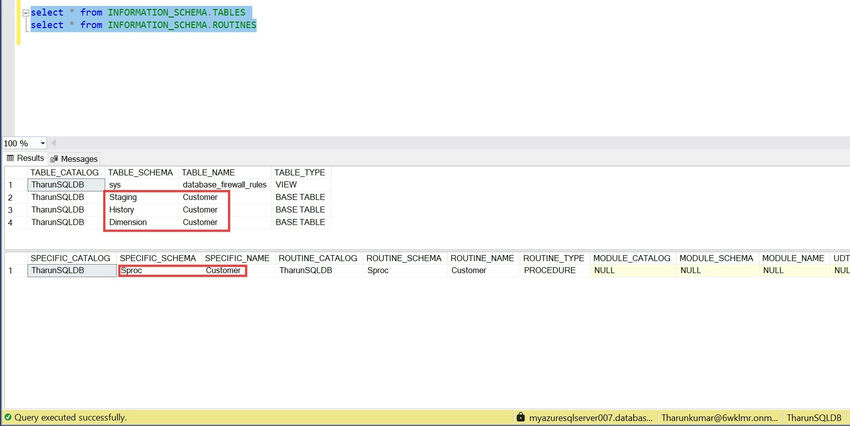Open the 100 % zoom dropdown
Viewport: 850px width, 426px height.
coord(42,143)
